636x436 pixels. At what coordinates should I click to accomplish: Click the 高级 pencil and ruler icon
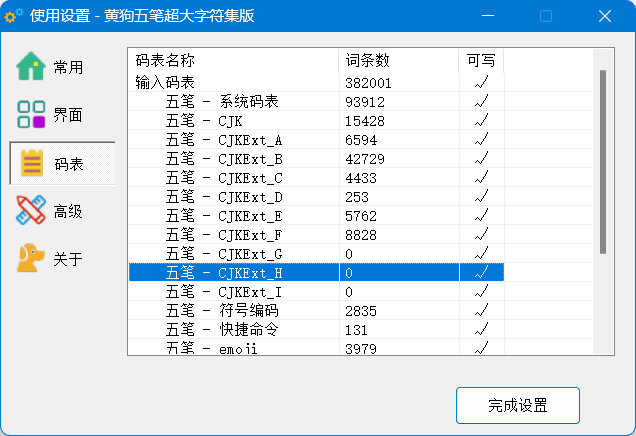[31, 211]
